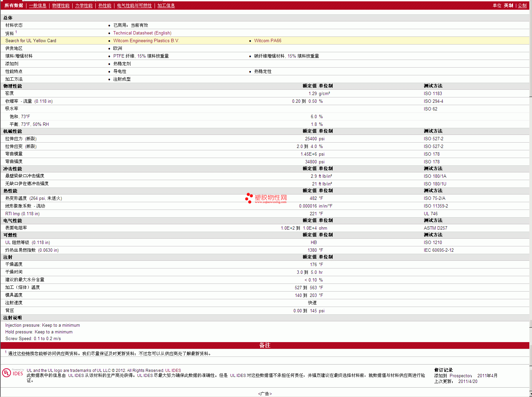
Task: Click the Hold pressure note line
Action: pyautogui.click(x=39, y=332)
